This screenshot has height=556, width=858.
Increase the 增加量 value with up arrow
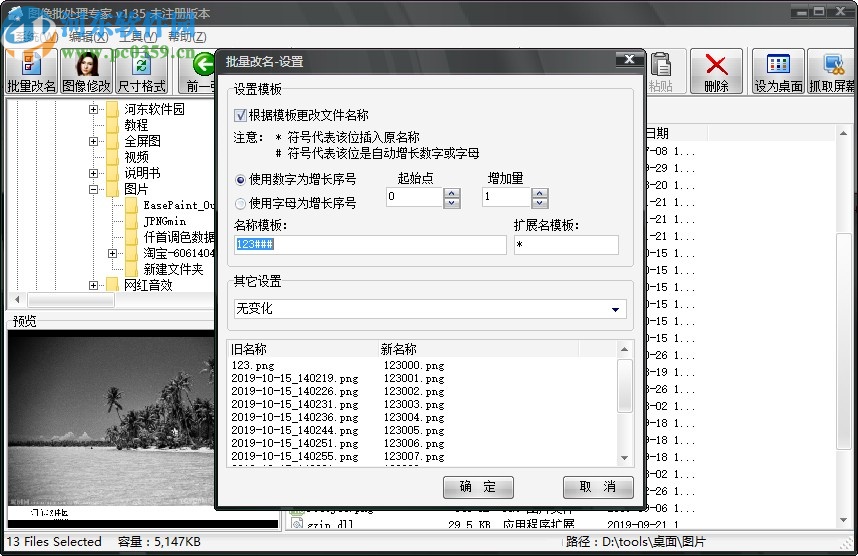pyautogui.click(x=540, y=193)
